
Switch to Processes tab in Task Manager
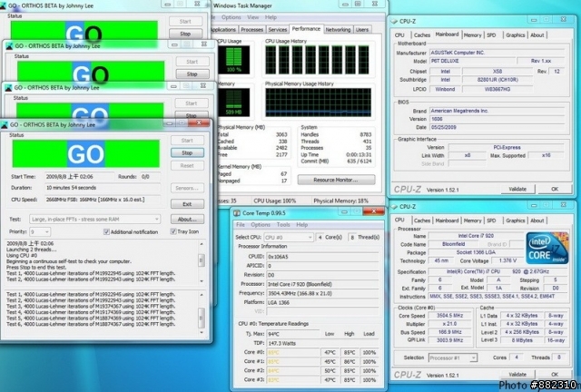[x=252, y=30]
